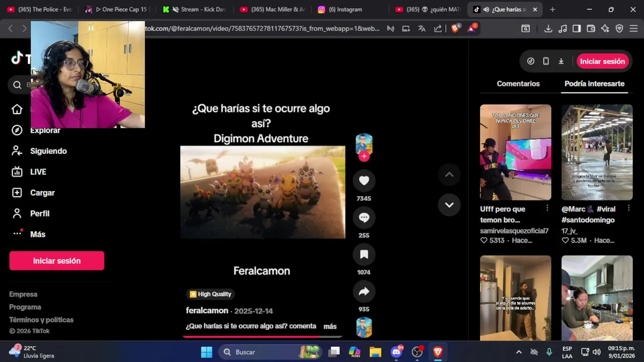Open the feralcamon username link

[x=207, y=311]
